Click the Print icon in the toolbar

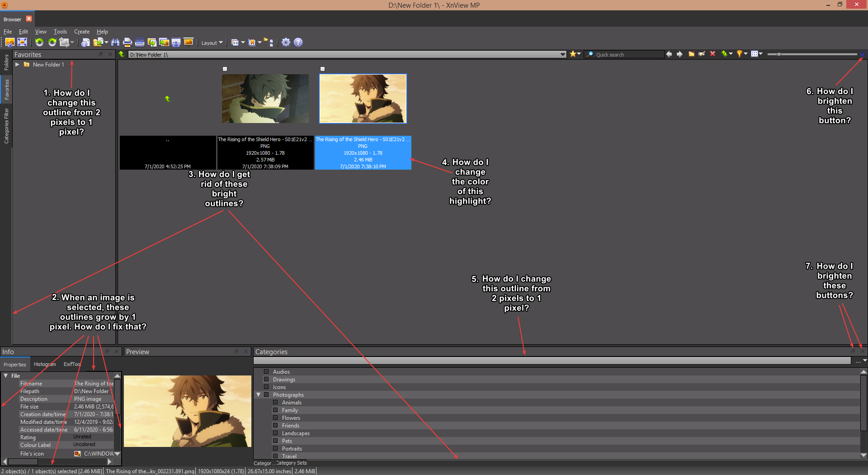point(127,43)
